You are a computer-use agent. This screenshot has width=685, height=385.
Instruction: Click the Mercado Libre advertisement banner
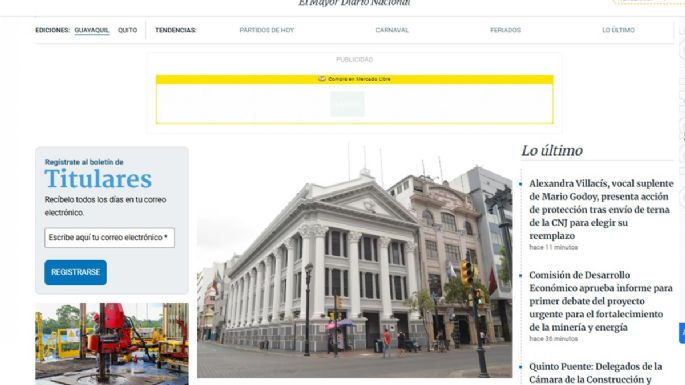354,99
